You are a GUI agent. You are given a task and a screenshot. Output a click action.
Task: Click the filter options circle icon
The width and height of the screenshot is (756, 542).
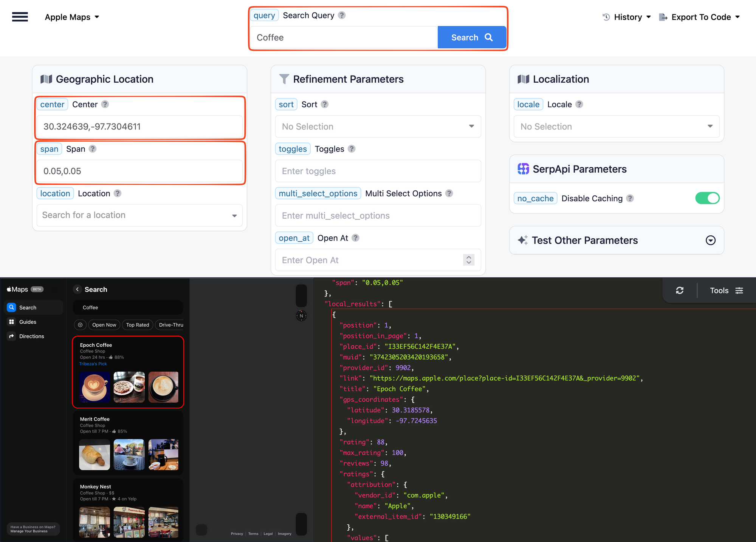[80, 325]
